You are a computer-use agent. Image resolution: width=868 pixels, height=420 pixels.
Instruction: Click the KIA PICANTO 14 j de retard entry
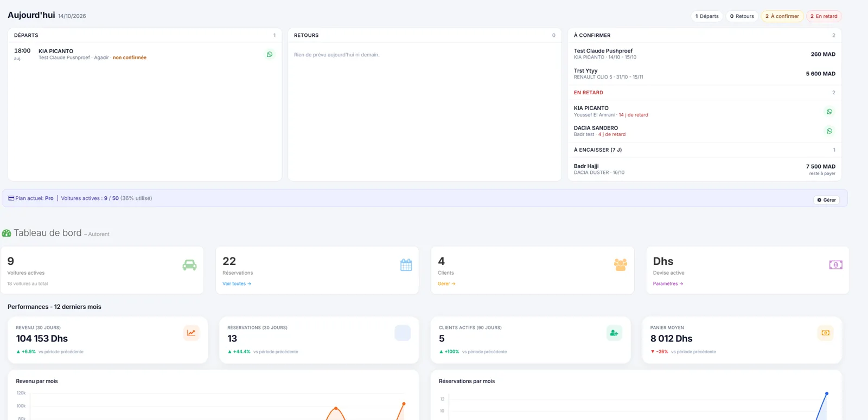click(704, 111)
